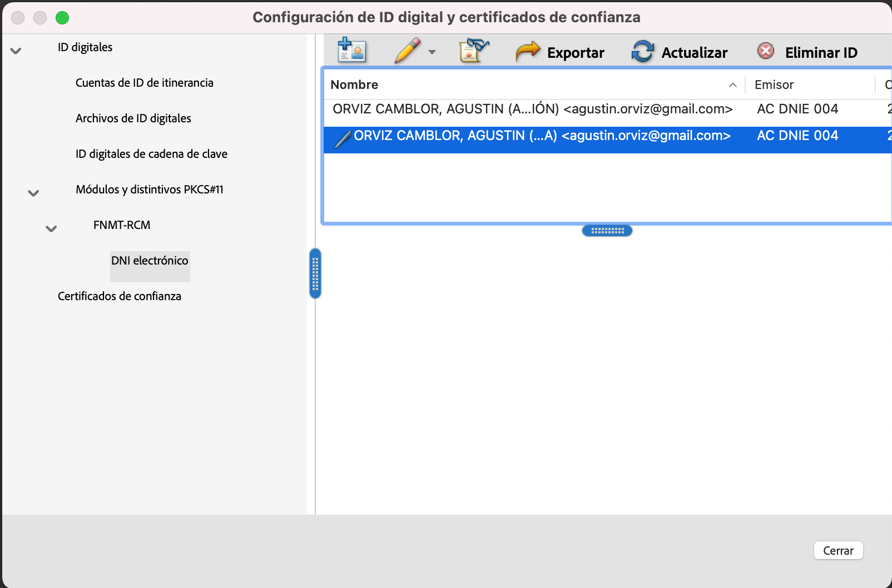Open Certificados de confianza section

click(119, 296)
